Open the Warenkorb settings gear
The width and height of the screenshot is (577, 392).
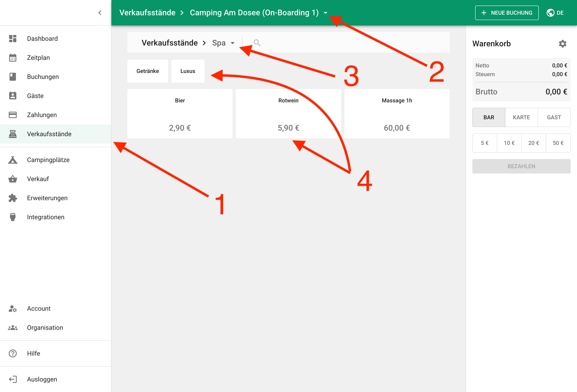562,44
